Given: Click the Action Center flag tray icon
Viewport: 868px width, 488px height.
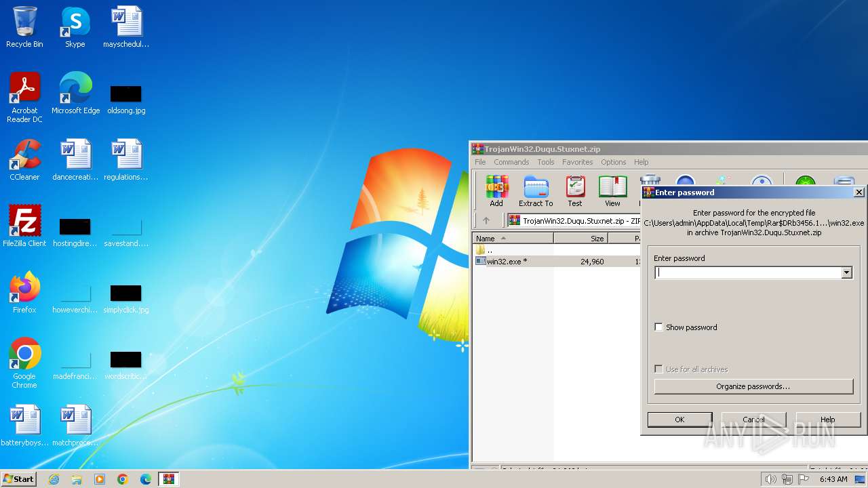Looking at the screenshot, I should [804, 479].
